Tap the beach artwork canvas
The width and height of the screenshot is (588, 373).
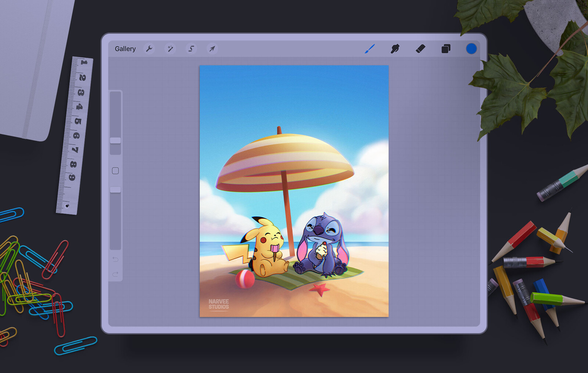click(294, 191)
